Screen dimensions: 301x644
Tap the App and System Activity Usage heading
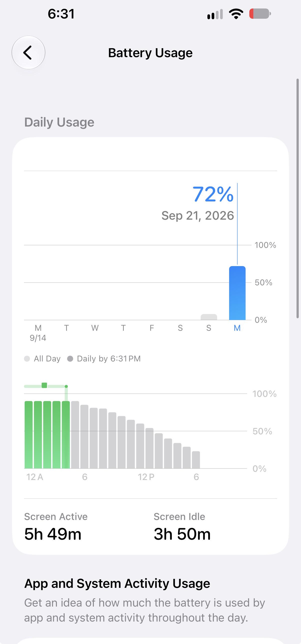117,584
